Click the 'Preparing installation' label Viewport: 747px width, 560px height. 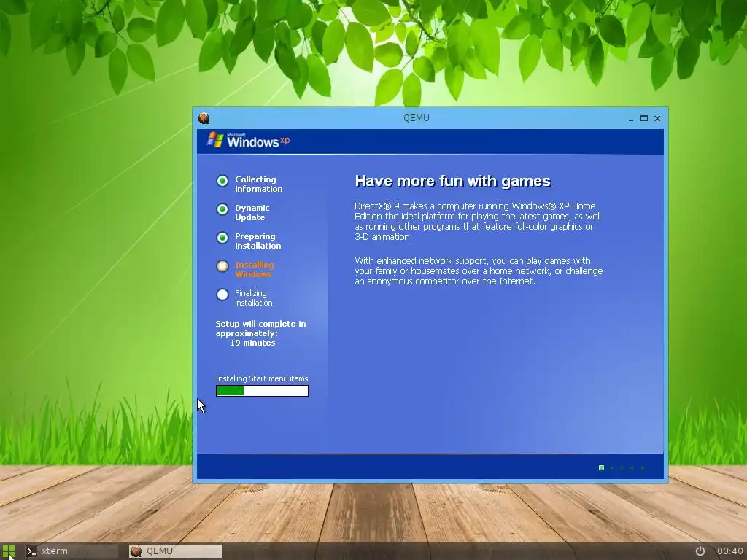pyautogui.click(x=258, y=241)
